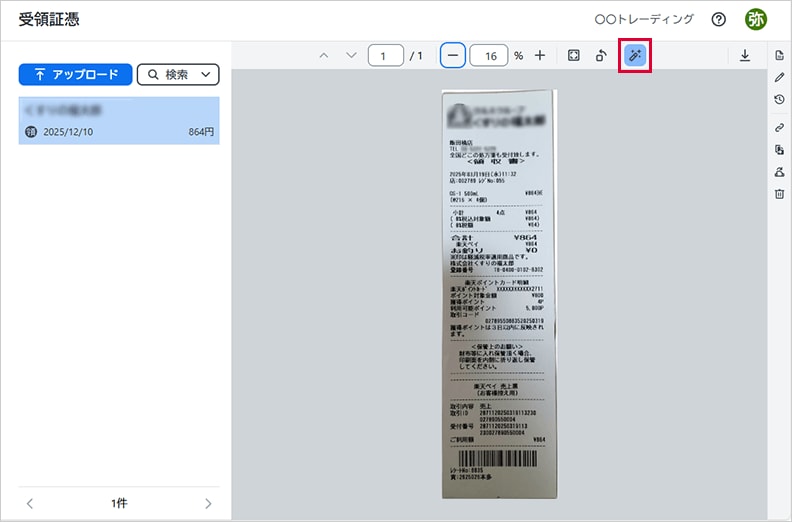This screenshot has width=792, height=522.
Task: Go to previous page using up chevron
Action: point(323,56)
